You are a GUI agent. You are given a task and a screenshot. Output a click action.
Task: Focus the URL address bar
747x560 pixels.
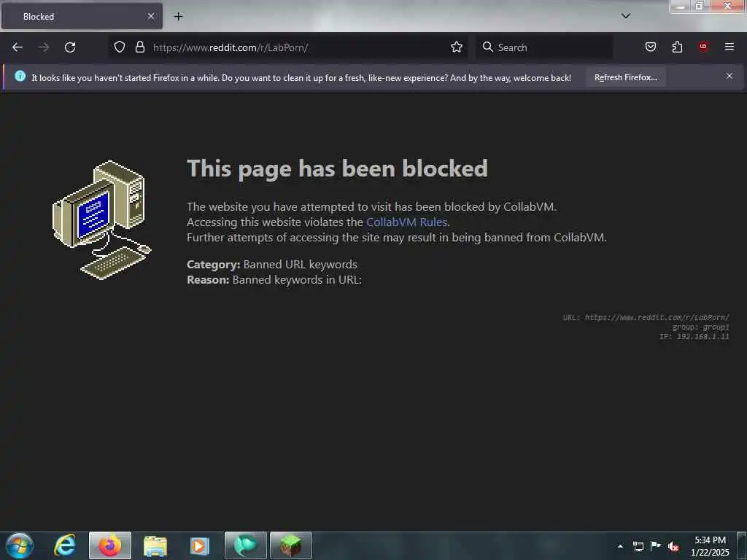click(x=288, y=47)
